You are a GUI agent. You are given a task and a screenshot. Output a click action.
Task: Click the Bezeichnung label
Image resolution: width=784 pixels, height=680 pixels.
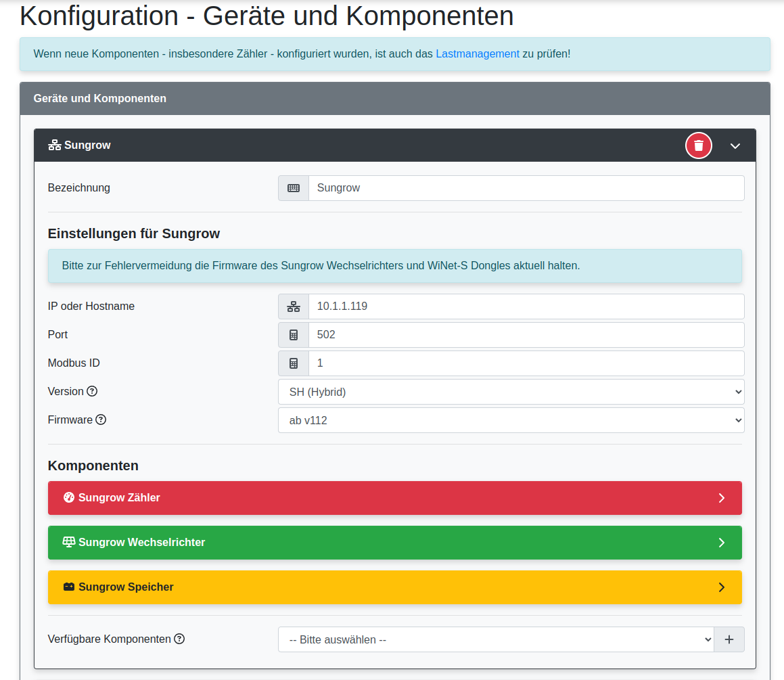79,188
